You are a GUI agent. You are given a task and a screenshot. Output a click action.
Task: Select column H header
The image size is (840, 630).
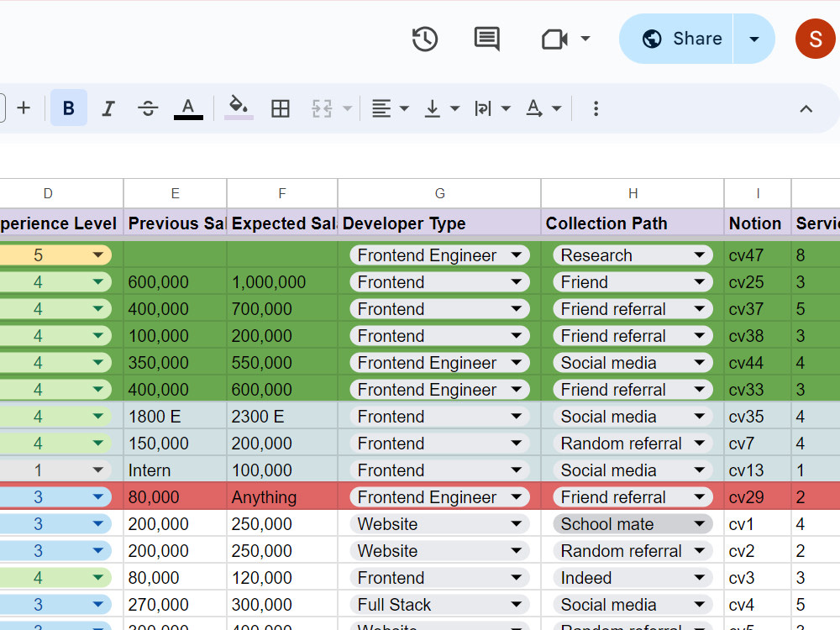[633, 193]
